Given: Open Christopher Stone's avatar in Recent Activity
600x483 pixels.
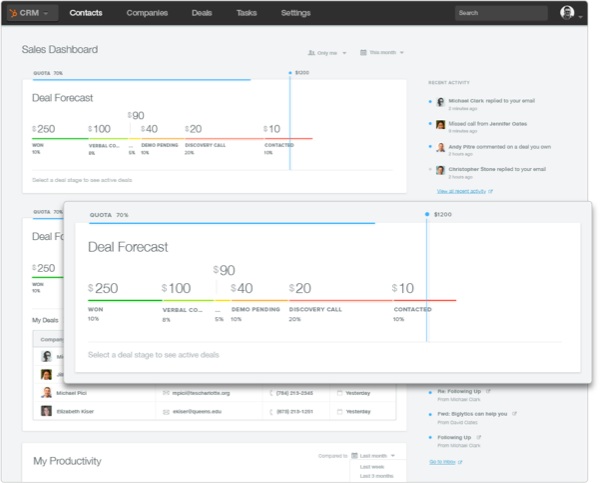Looking at the screenshot, I should [x=440, y=170].
